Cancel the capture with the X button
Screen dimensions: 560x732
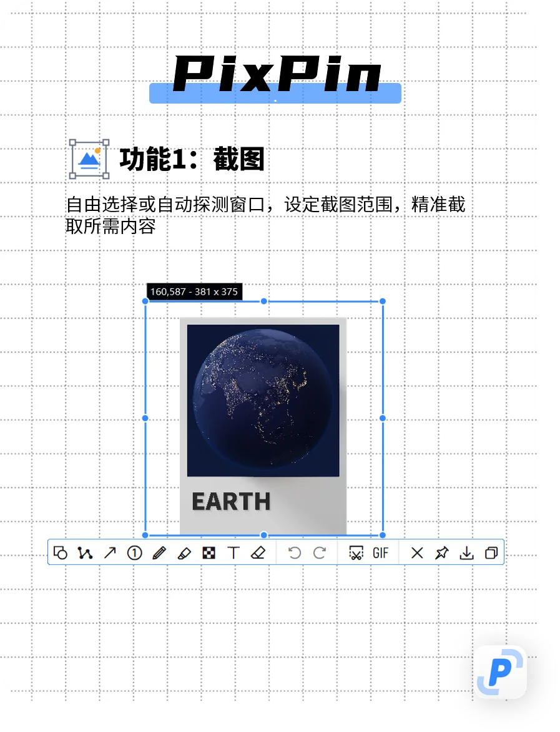[x=416, y=552]
